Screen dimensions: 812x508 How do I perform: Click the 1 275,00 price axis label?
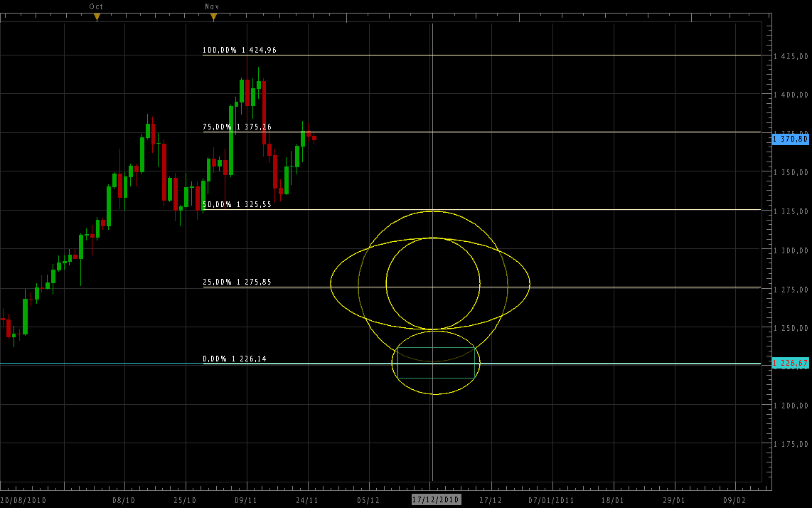click(791, 290)
